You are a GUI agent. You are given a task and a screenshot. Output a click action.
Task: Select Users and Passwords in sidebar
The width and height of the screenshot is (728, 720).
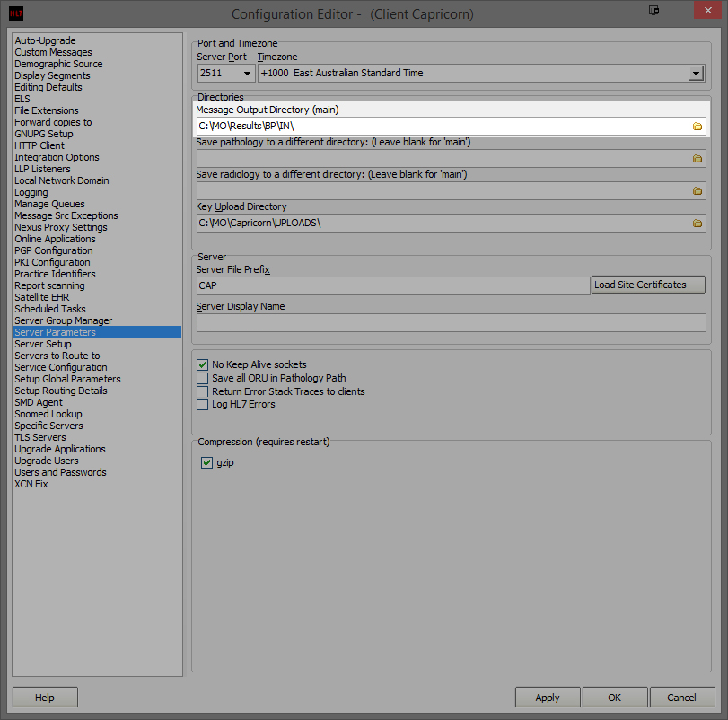(60, 472)
